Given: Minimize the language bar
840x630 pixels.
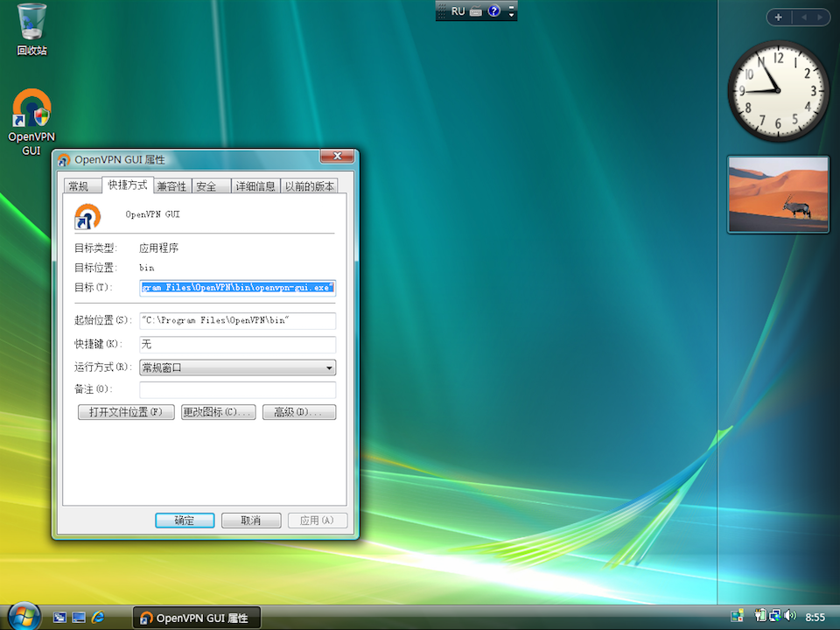Looking at the screenshot, I should [512, 6].
